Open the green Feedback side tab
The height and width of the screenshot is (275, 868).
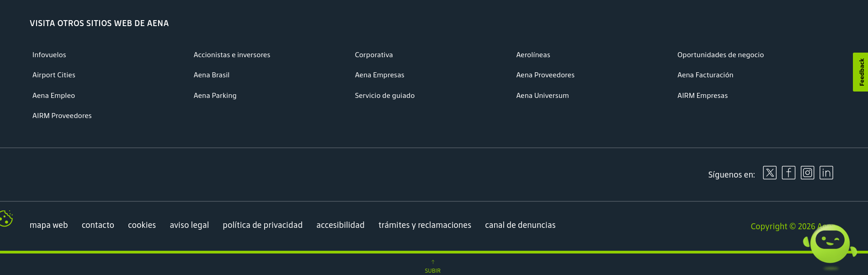point(861,72)
